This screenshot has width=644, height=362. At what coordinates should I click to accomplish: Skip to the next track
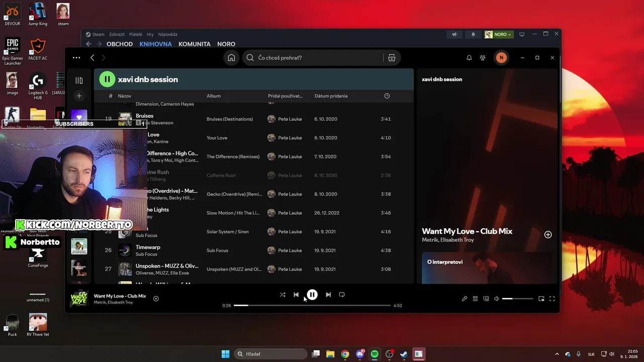pyautogui.click(x=328, y=295)
